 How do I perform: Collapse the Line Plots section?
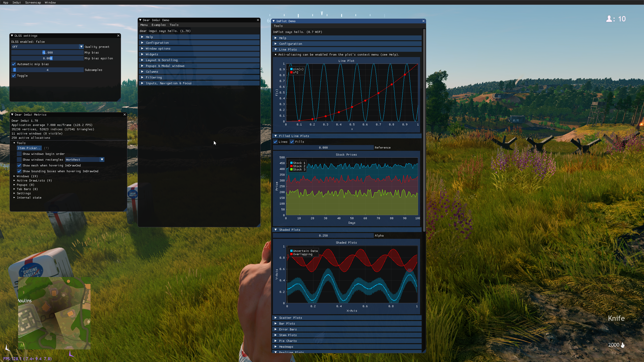point(347,50)
